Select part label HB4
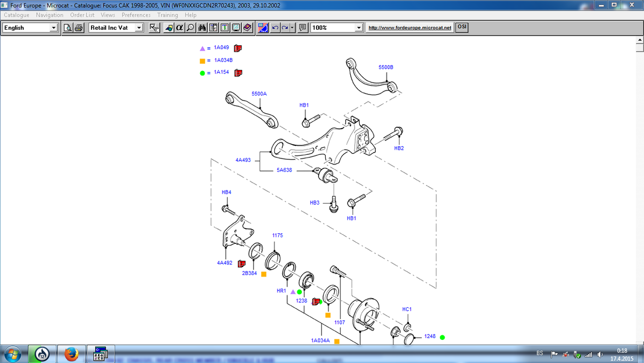The image size is (644, 363). pyautogui.click(x=226, y=193)
